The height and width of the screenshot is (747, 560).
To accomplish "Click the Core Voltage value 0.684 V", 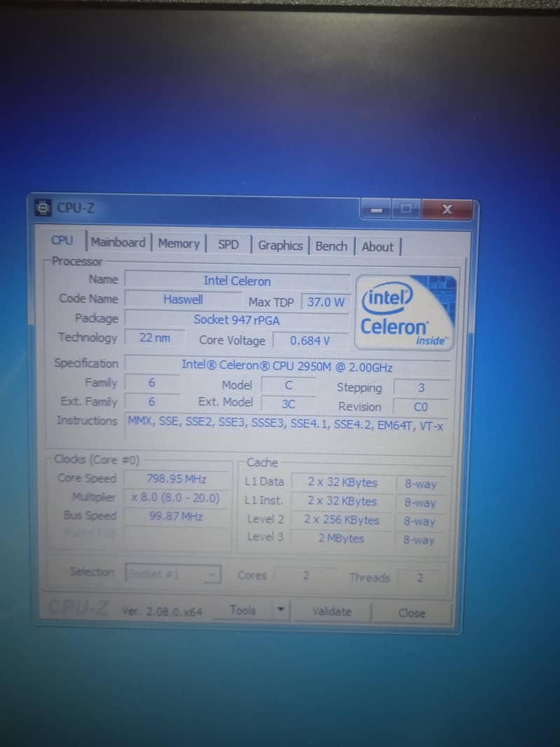I will 310,341.
